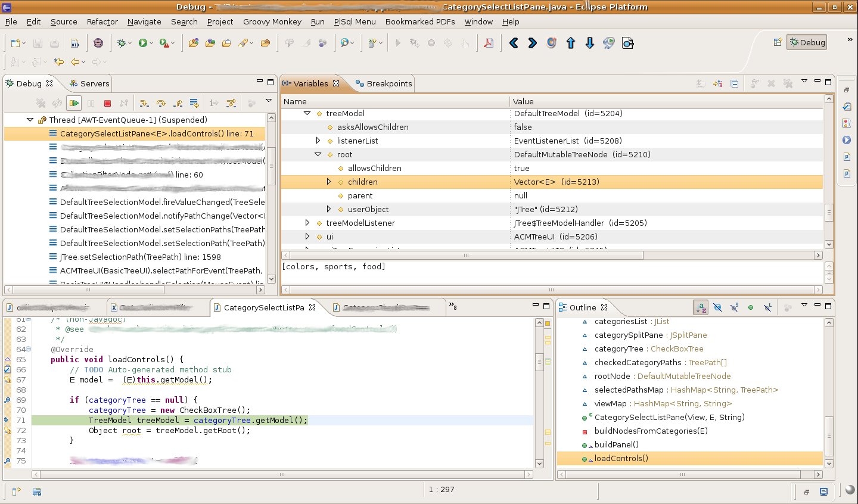Click Step Return in Debug toolbar

[178, 103]
